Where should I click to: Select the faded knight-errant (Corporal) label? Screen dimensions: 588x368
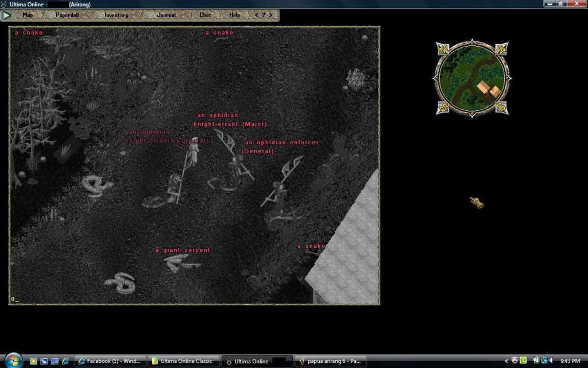click(x=168, y=136)
